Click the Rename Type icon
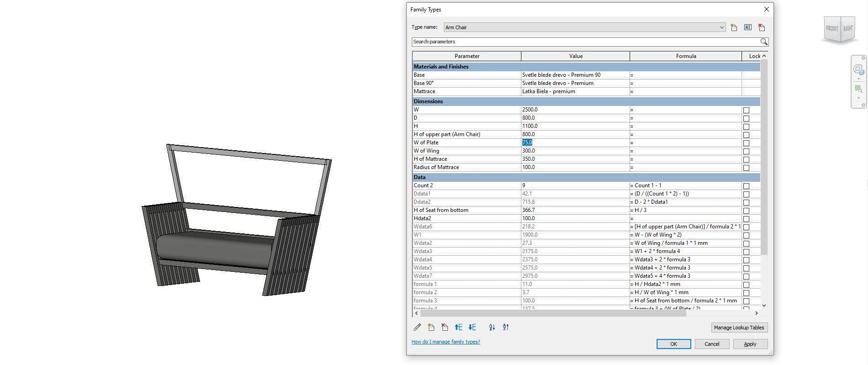 (747, 27)
